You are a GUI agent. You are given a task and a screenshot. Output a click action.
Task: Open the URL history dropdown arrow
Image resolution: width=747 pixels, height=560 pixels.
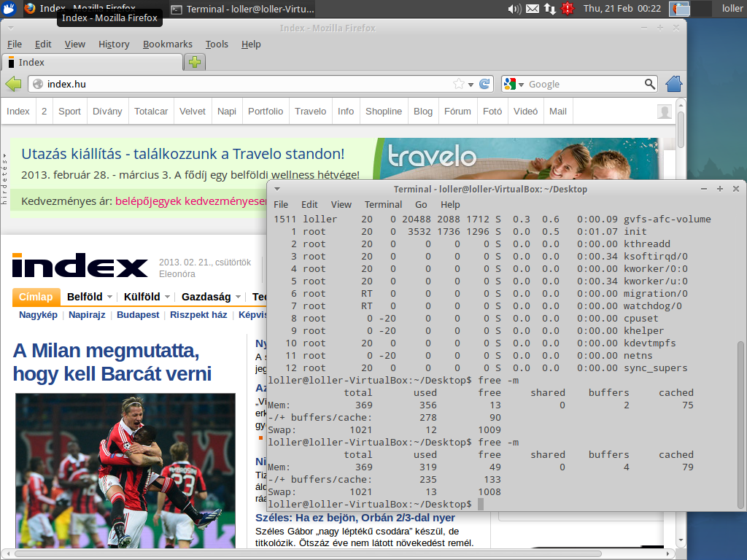point(471,85)
